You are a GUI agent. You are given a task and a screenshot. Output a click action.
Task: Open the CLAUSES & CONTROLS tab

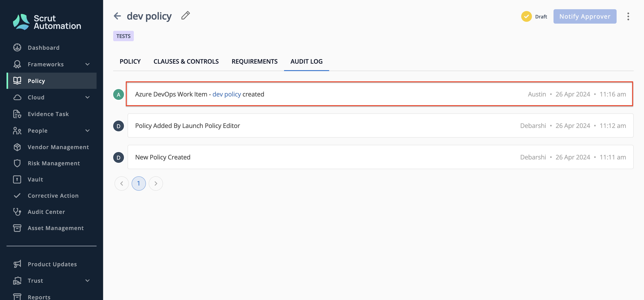click(x=186, y=61)
